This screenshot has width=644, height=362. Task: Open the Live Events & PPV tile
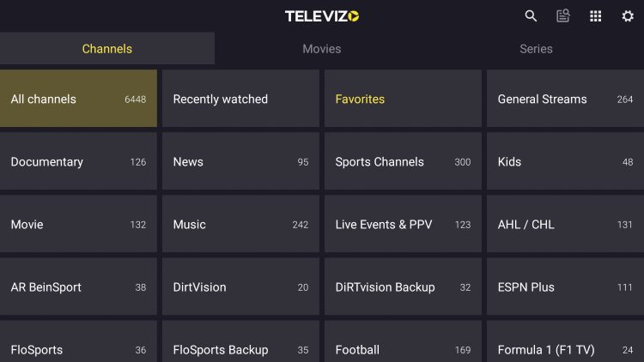click(x=403, y=224)
